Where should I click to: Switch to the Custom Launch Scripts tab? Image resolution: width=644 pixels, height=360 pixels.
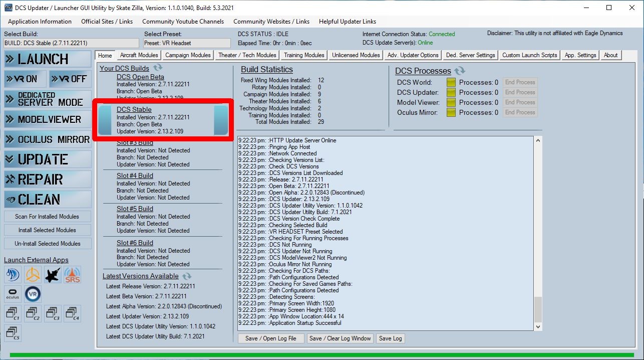[x=530, y=55]
